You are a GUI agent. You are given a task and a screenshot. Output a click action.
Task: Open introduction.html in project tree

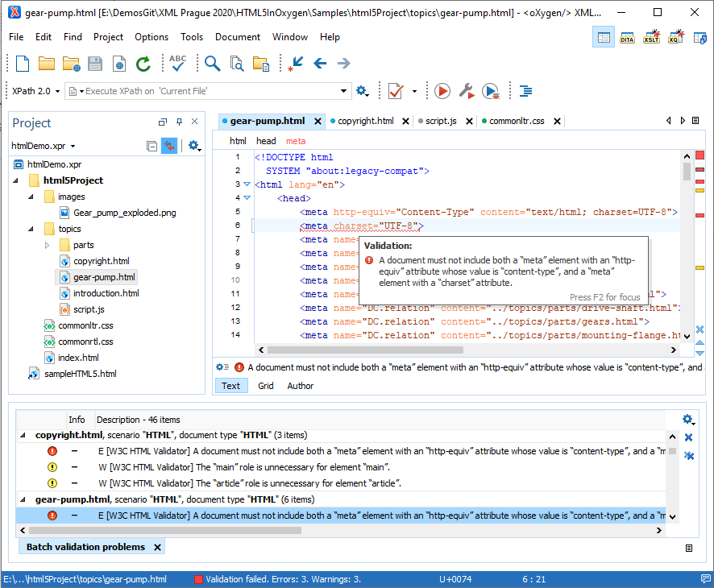click(x=106, y=293)
